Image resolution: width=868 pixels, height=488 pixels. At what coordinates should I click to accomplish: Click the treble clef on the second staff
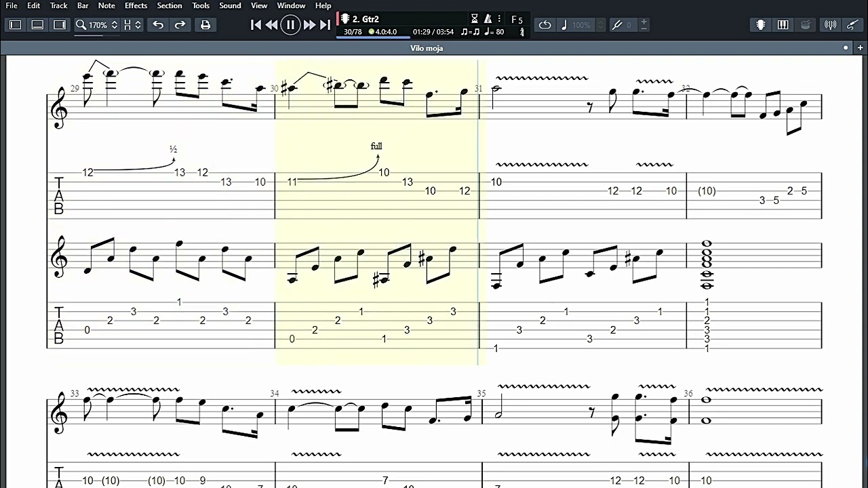60,258
